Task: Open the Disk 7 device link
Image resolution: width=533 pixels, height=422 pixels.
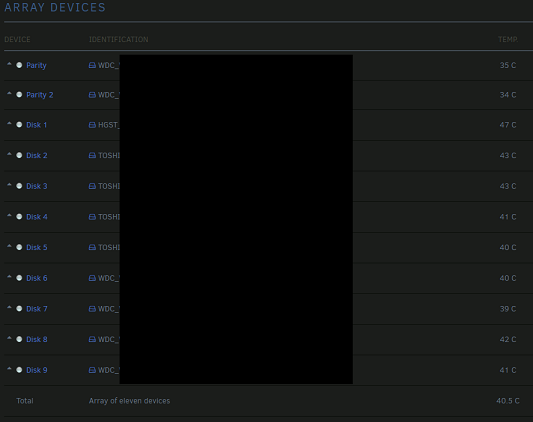Action: pyautogui.click(x=37, y=309)
